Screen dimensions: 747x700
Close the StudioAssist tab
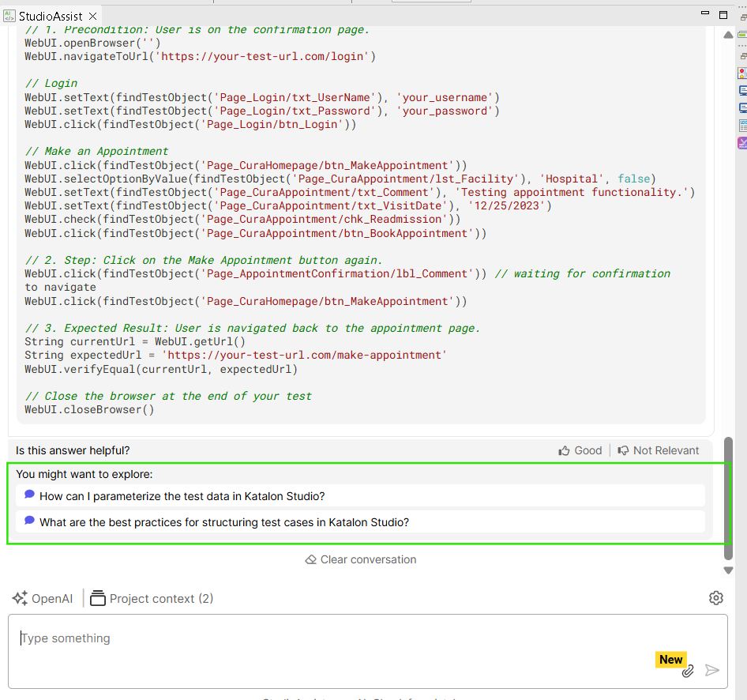click(x=93, y=17)
